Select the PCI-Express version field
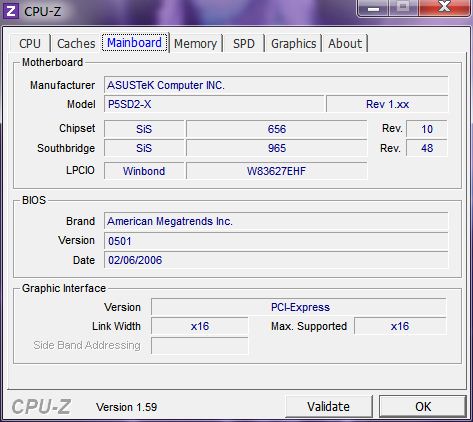The height and width of the screenshot is (422, 473). (x=299, y=307)
